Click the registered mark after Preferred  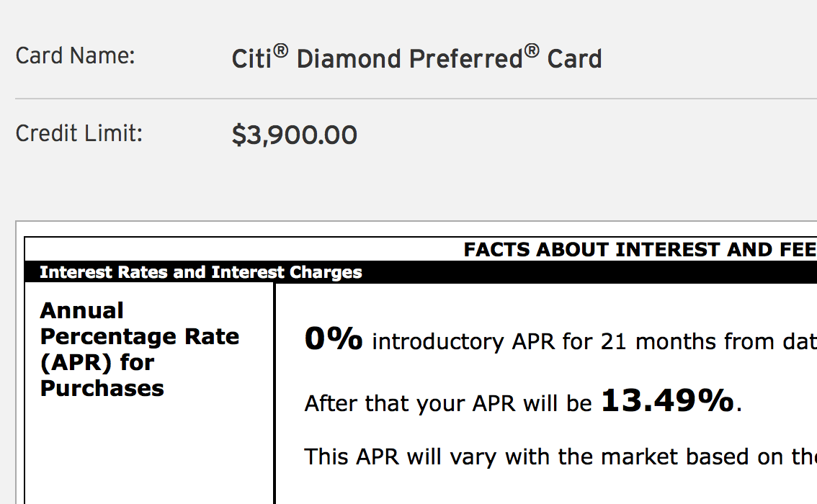click(532, 50)
